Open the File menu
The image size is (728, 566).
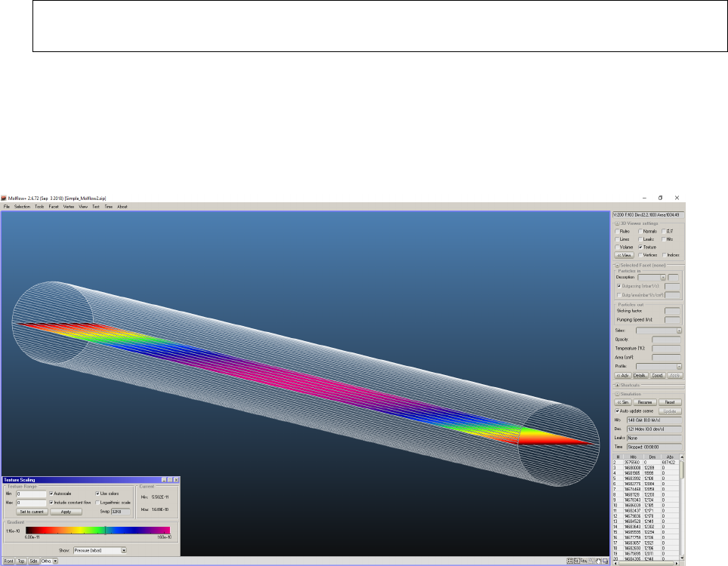[7, 207]
